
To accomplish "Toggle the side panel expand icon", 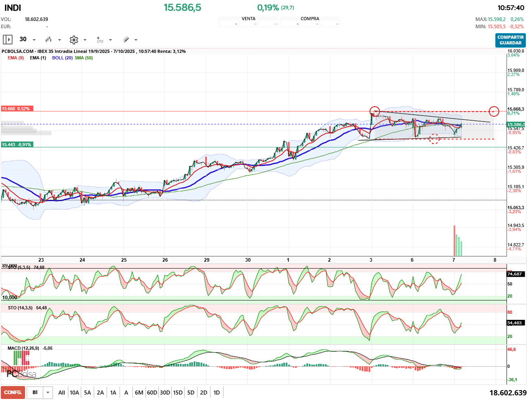I will click(7, 40).
